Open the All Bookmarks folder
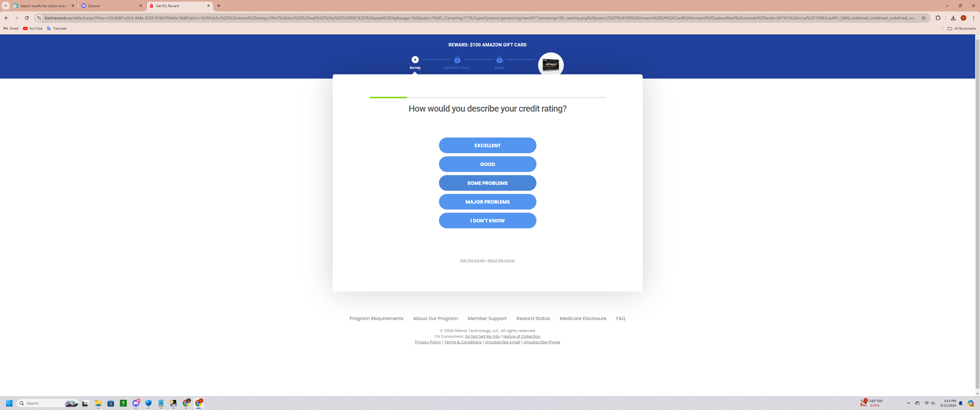The image size is (980, 410). [x=961, y=28]
